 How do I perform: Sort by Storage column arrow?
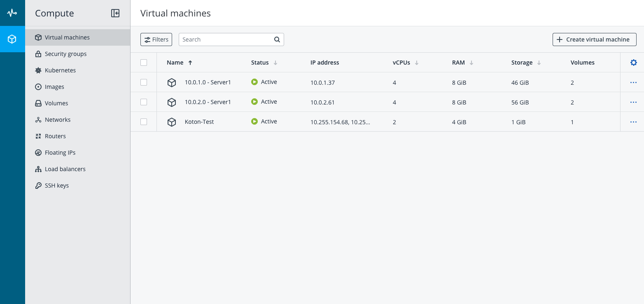pos(539,63)
